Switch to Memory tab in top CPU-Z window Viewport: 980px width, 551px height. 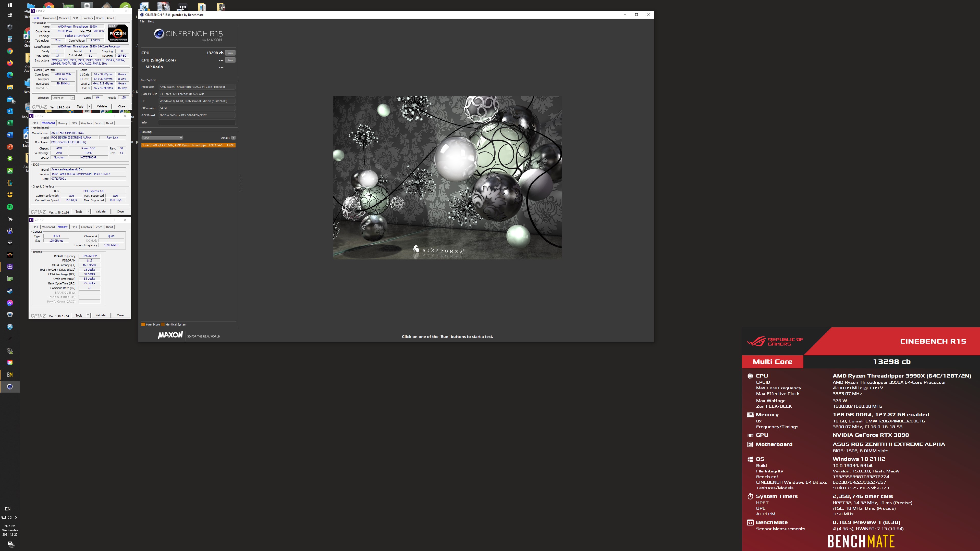pos(64,18)
